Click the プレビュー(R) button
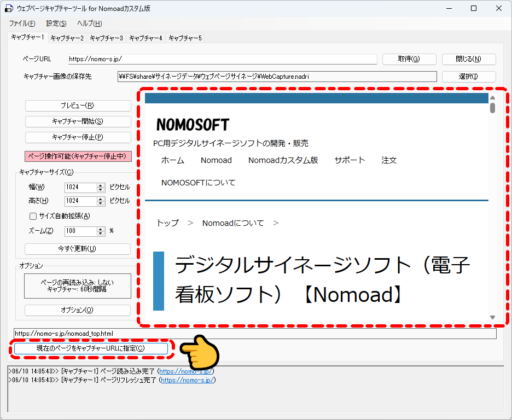This screenshot has height=420, width=512. (78, 106)
